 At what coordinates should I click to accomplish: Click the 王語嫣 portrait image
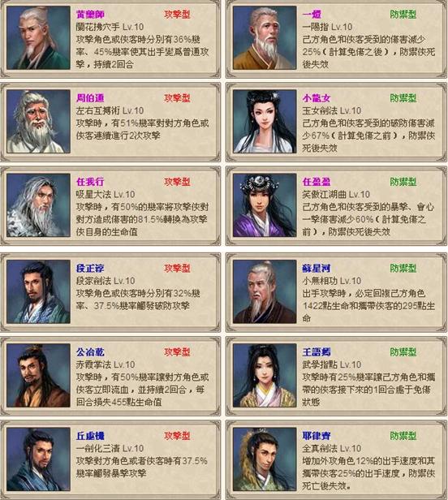point(265,375)
